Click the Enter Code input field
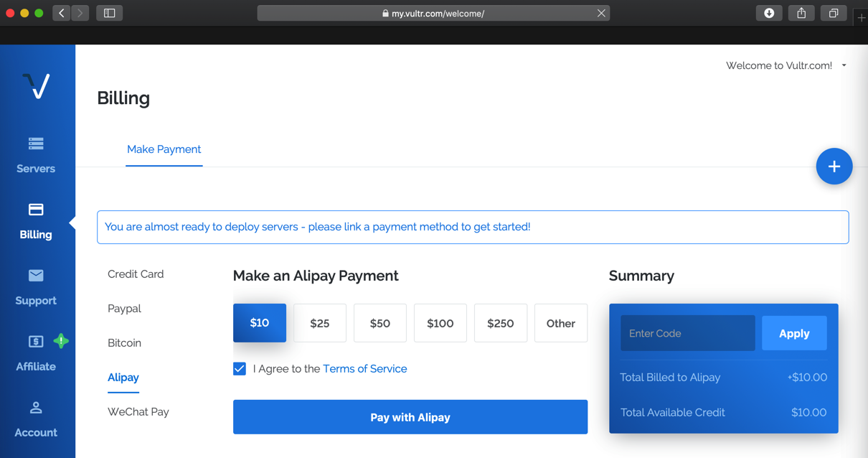 687,333
